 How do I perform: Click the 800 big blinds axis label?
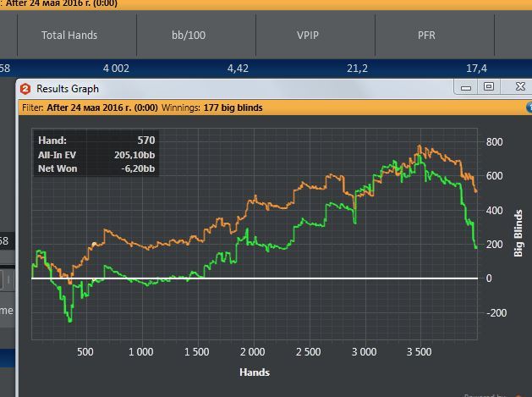(494, 141)
